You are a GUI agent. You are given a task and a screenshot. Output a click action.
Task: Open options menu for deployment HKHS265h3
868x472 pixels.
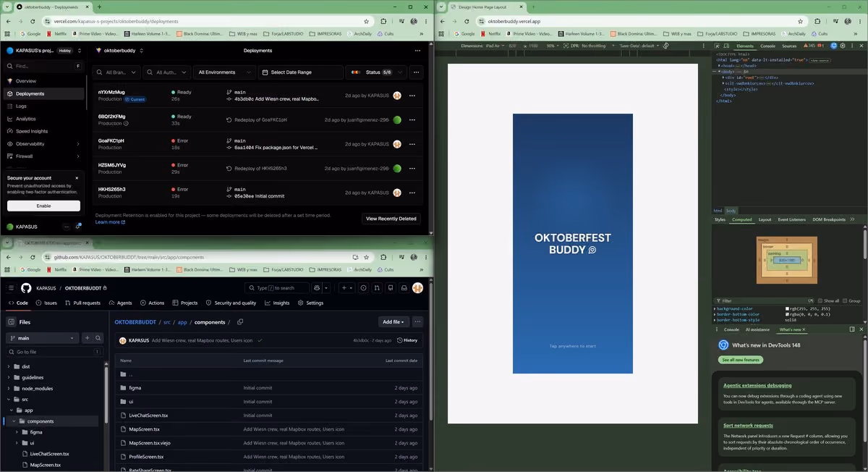412,193
